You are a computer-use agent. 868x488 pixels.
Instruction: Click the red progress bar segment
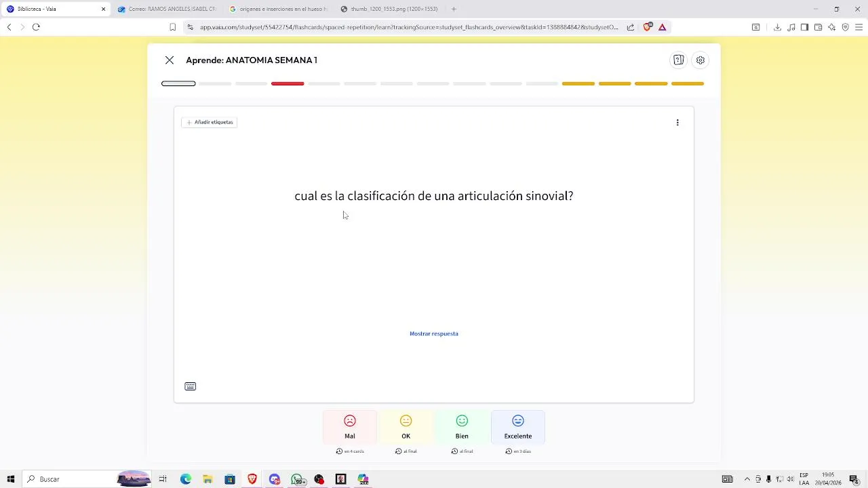click(288, 83)
